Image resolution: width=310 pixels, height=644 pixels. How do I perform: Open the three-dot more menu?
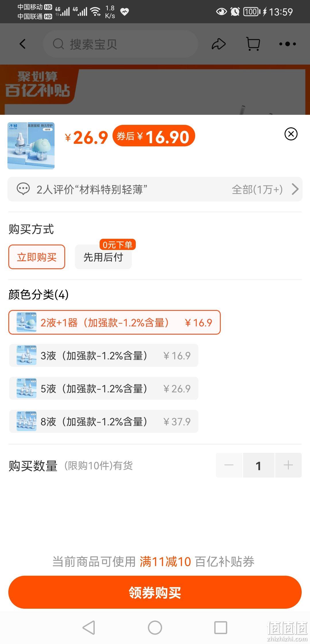tap(287, 44)
